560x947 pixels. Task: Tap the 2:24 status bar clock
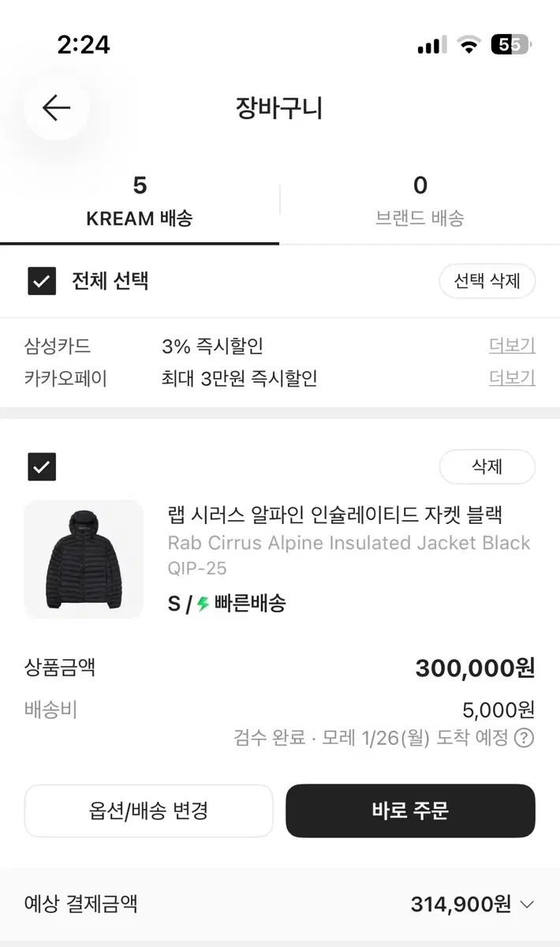tap(84, 45)
